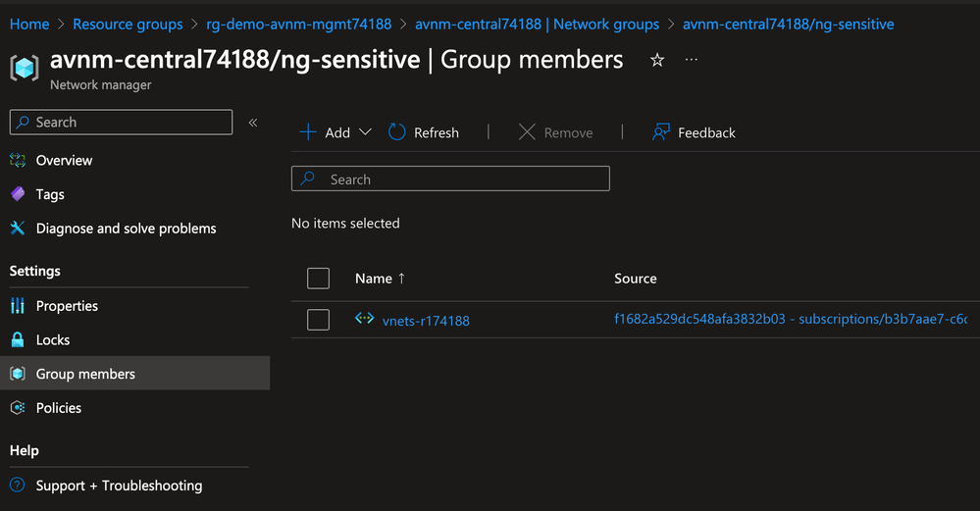Click the 'No items selected' text
Image resolution: width=980 pixels, height=511 pixels.
coord(345,223)
